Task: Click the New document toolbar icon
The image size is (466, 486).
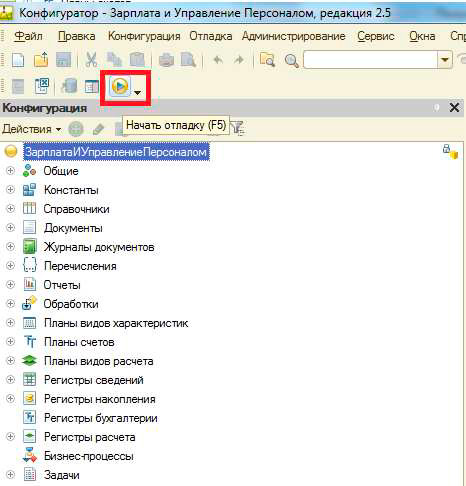Action: [x=18, y=60]
